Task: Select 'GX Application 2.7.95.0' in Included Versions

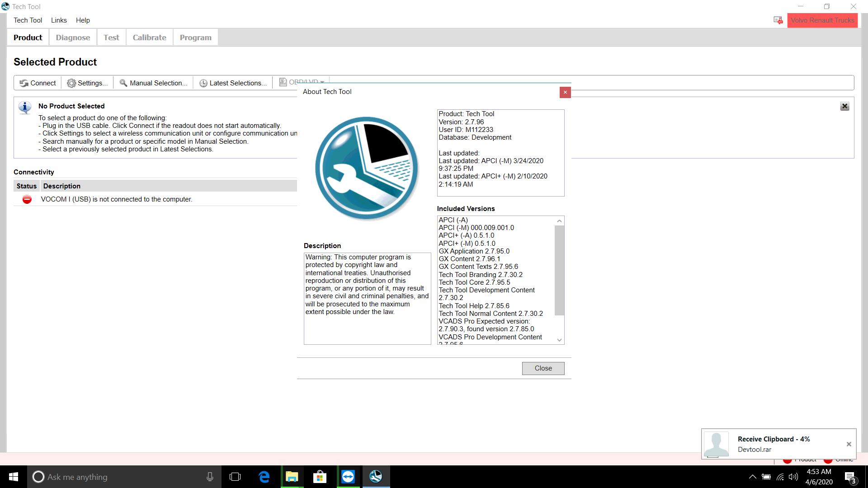Action: click(474, 251)
